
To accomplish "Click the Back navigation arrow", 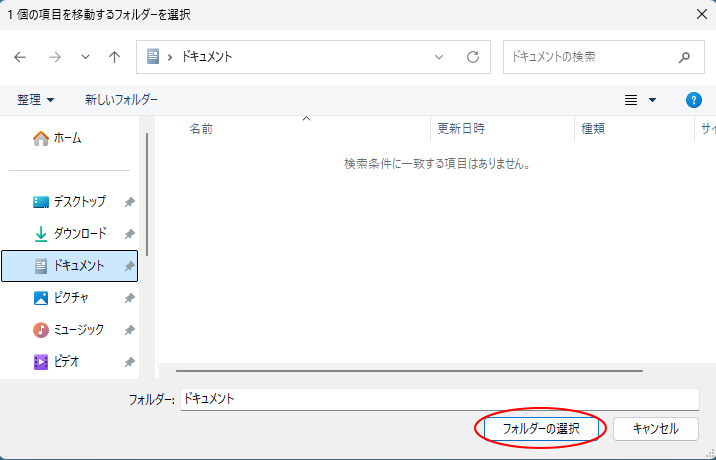I will (x=20, y=57).
